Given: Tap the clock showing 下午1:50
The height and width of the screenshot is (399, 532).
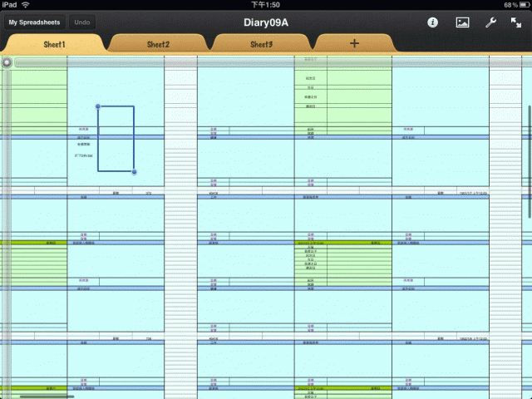Looking at the screenshot, I should [x=265, y=5].
